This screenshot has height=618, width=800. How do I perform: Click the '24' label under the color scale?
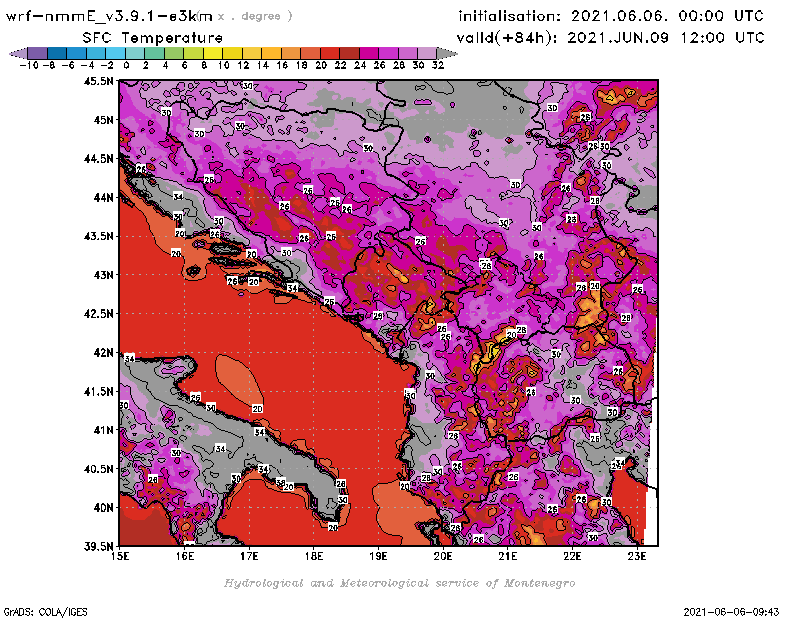(360, 65)
